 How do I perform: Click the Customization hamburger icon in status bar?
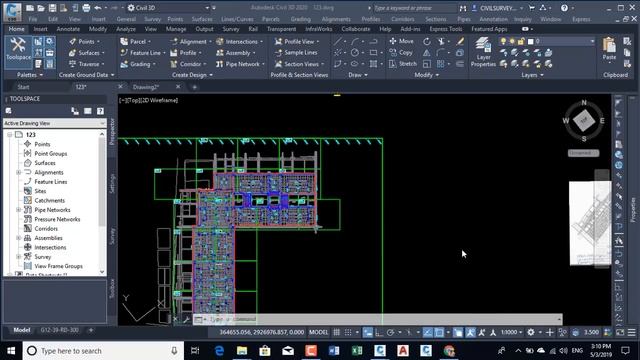(631, 333)
